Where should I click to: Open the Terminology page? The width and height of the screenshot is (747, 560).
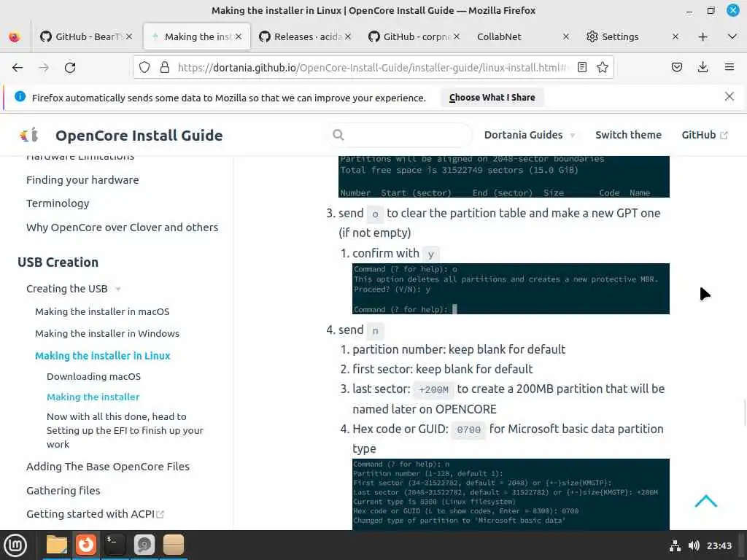(58, 203)
